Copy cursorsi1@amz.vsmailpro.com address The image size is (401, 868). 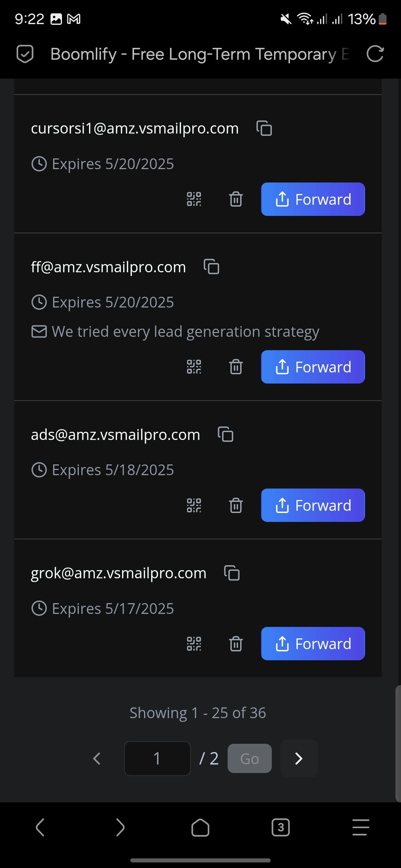coord(264,128)
